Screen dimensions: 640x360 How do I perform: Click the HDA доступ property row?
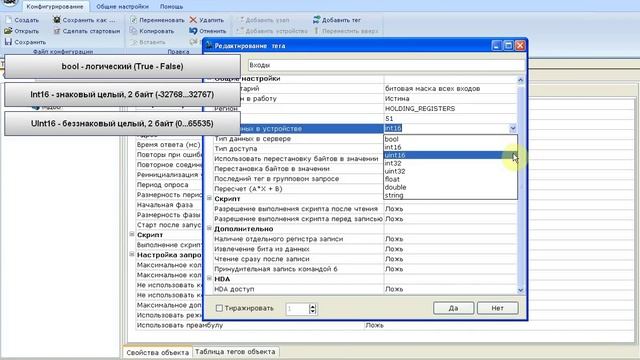364,289
